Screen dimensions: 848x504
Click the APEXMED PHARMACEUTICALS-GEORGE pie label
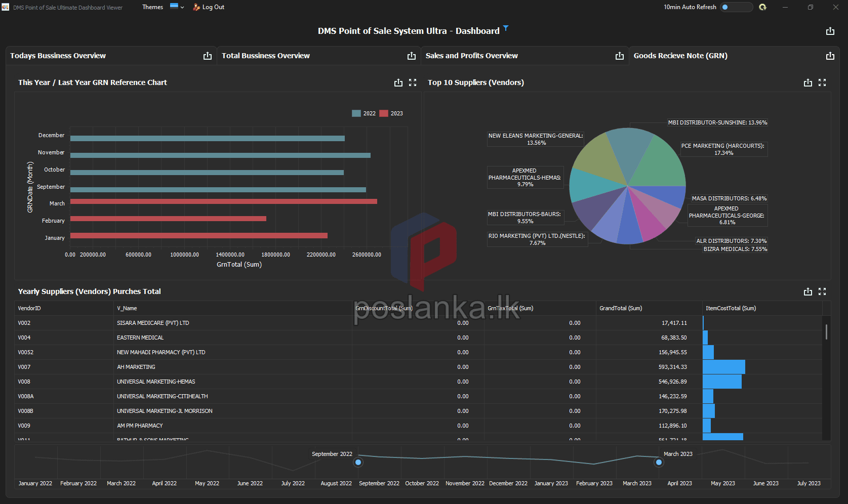point(726,216)
